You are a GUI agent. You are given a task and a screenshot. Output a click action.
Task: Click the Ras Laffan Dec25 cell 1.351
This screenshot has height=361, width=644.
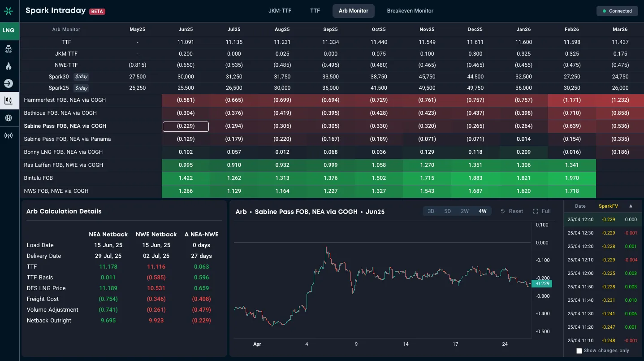pos(475,165)
